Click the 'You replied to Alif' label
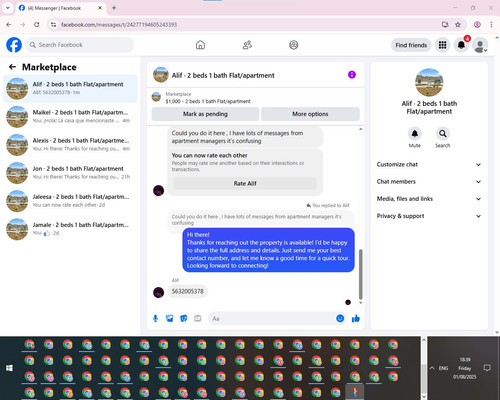Image resolution: width=500 pixels, height=400 pixels. (x=328, y=205)
